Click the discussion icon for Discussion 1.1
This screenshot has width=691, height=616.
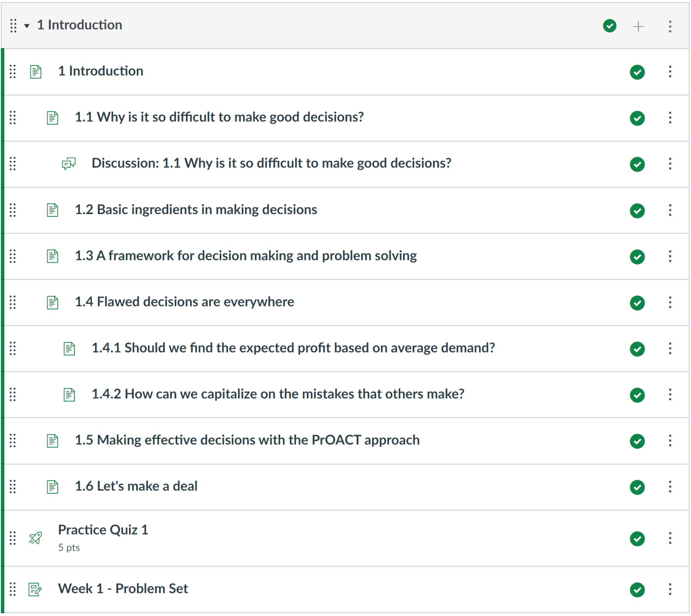coord(69,164)
